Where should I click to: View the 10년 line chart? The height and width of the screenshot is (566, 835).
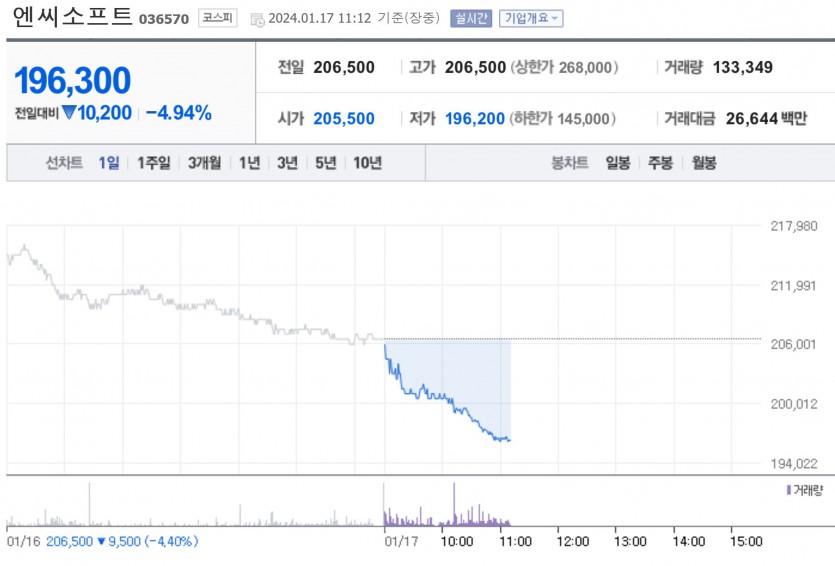pyautogui.click(x=367, y=163)
